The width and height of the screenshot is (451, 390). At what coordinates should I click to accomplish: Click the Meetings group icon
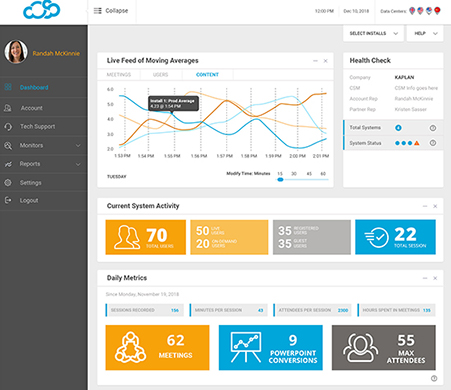pos(130,347)
